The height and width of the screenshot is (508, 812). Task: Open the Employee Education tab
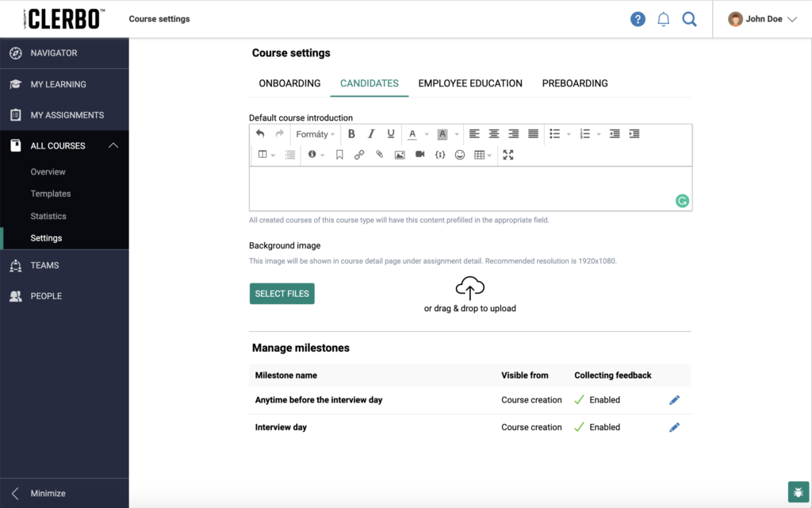(470, 83)
